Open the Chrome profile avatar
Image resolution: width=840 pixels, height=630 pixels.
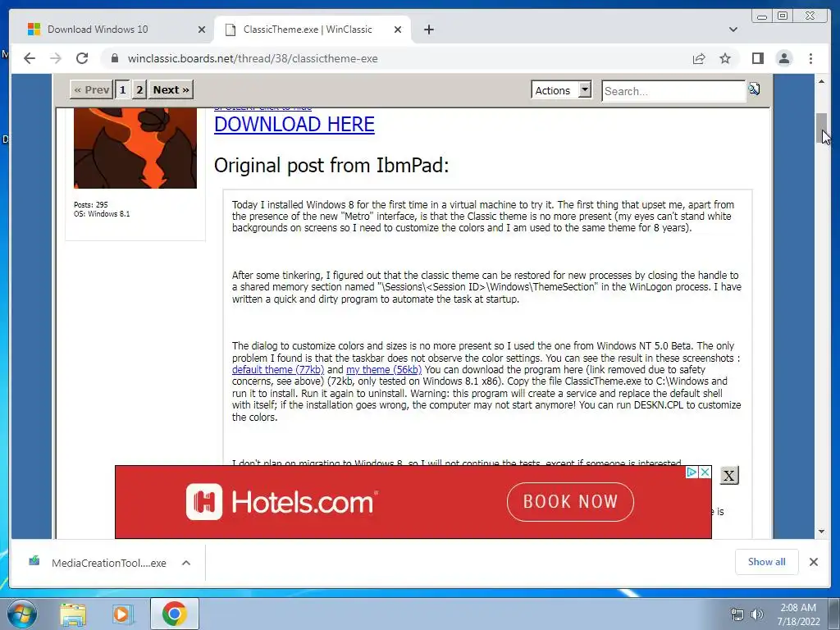pyautogui.click(x=783, y=58)
